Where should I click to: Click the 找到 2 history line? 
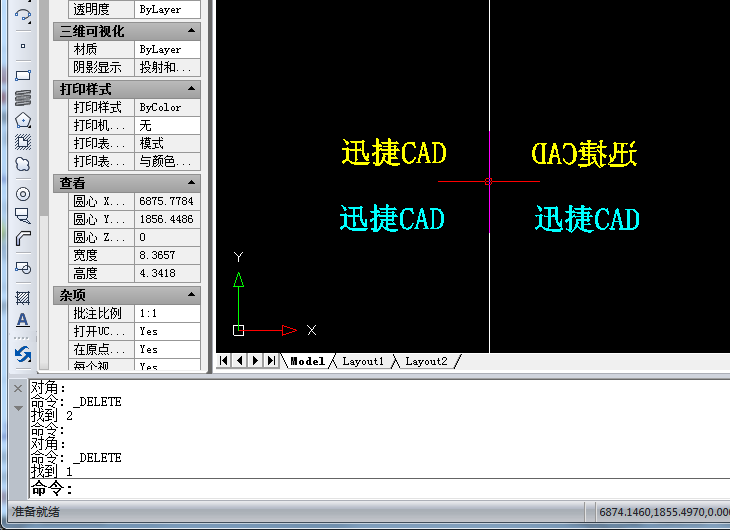(52, 415)
